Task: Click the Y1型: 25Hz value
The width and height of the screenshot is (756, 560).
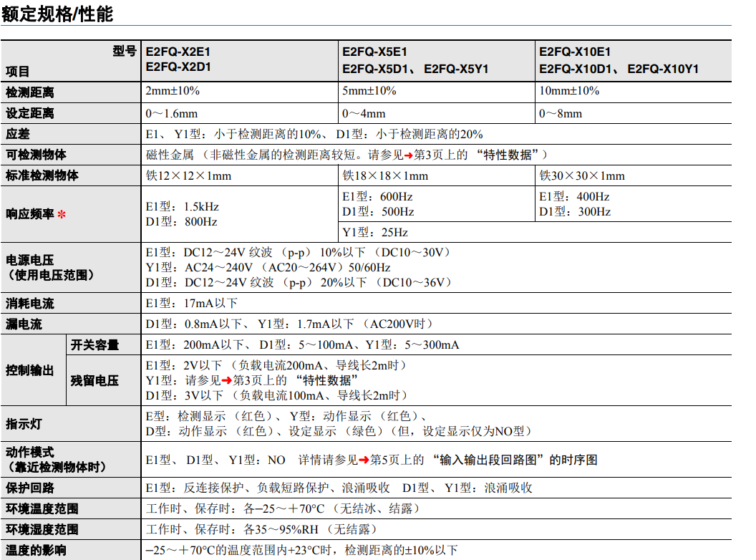Action: [x=375, y=233]
